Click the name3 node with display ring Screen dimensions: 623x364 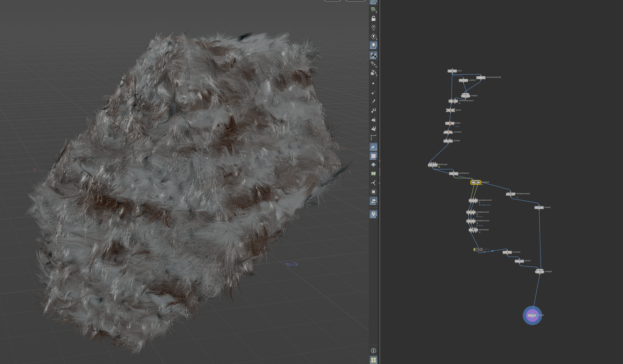point(532,315)
